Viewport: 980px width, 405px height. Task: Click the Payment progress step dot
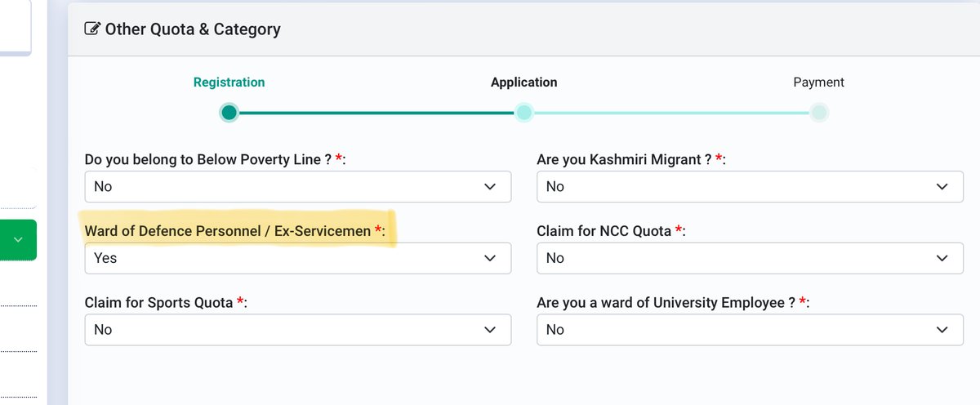coord(819,113)
